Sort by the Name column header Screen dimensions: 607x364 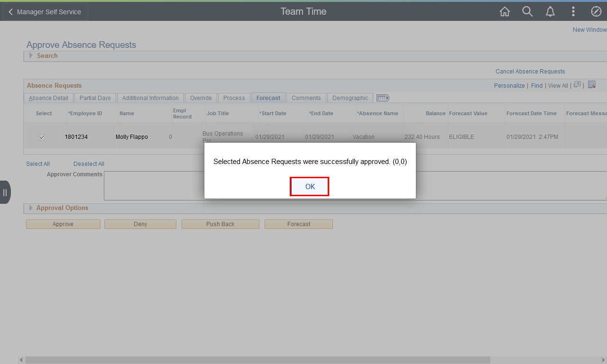(x=127, y=114)
